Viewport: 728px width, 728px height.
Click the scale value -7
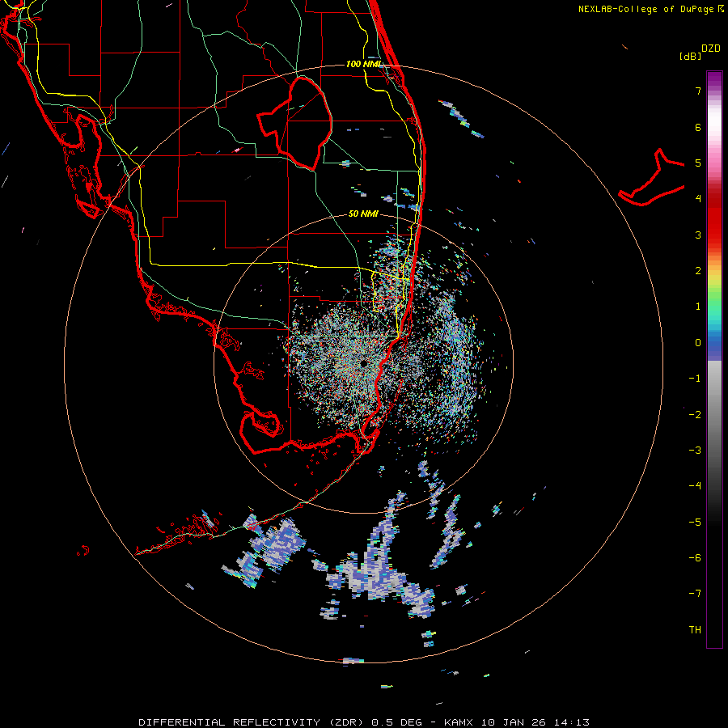(x=695, y=594)
